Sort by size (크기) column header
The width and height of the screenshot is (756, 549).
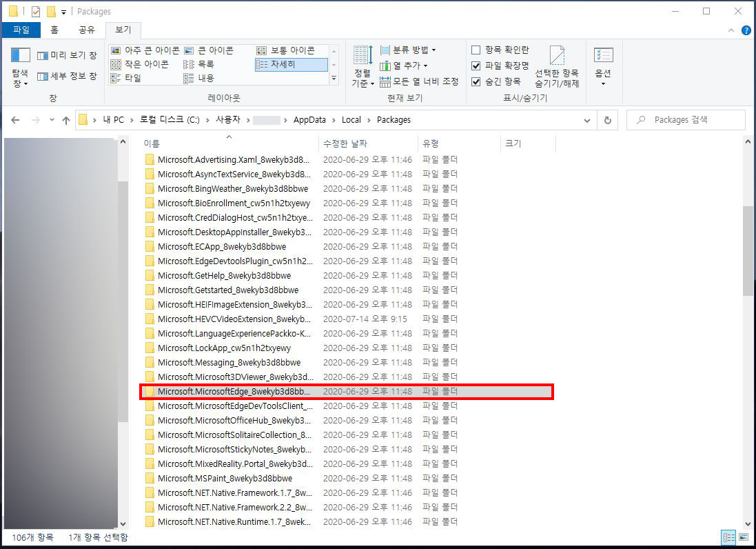coord(529,143)
